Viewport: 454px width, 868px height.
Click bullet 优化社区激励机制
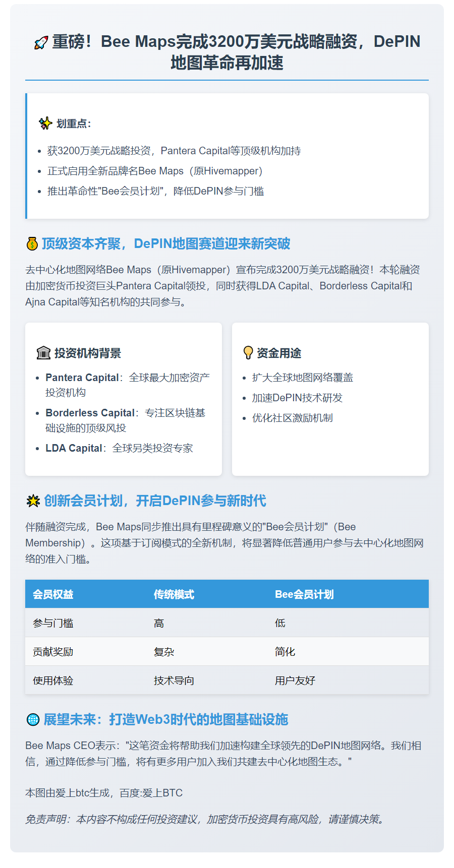[x=293, y=418]
